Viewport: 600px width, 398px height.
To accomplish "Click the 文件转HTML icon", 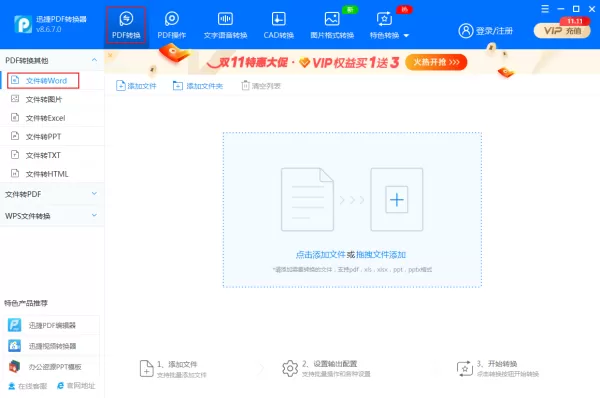I will (15, 173).
